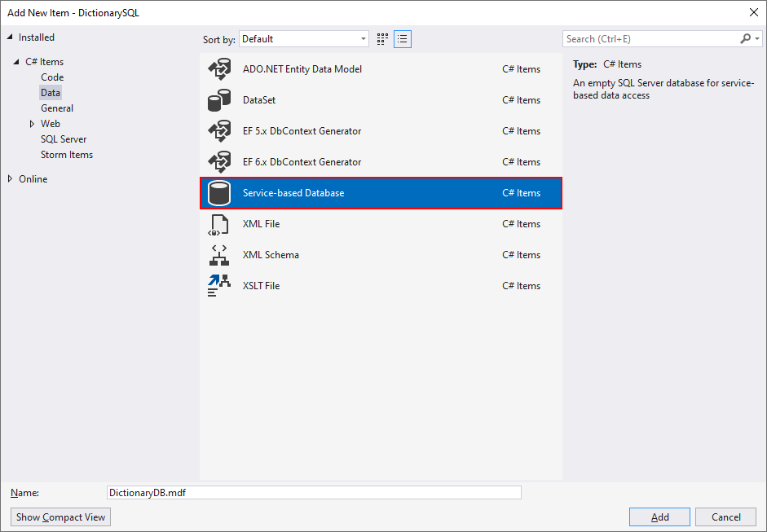Expand the Web tree node

(x=32, y=124)
